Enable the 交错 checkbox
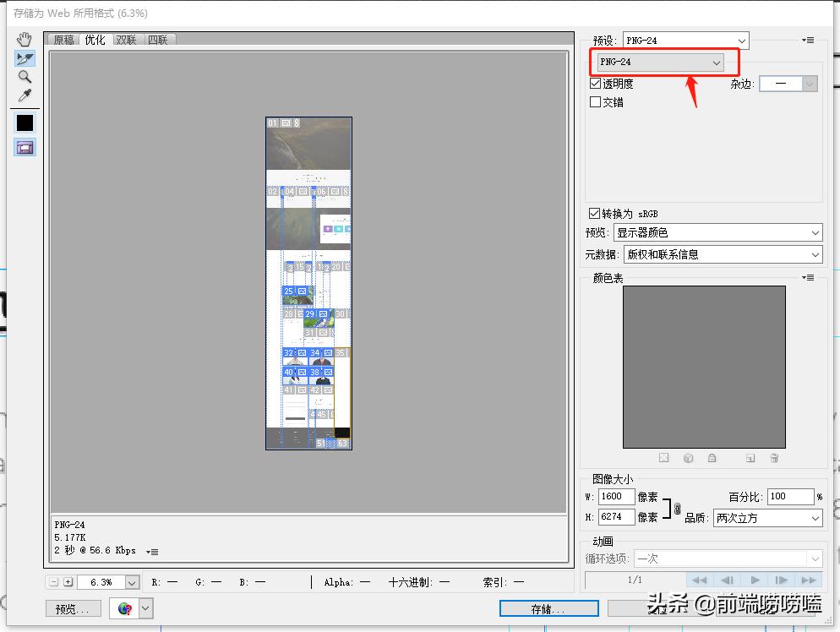This screenshot has width=840, height=632. point(595,101)
